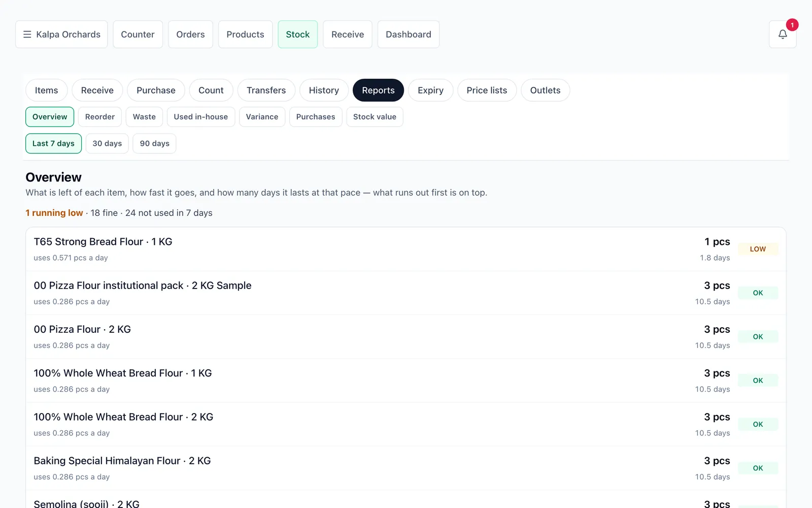Open the Expiry section
This screenshot has width=812, height=508.
430,90
